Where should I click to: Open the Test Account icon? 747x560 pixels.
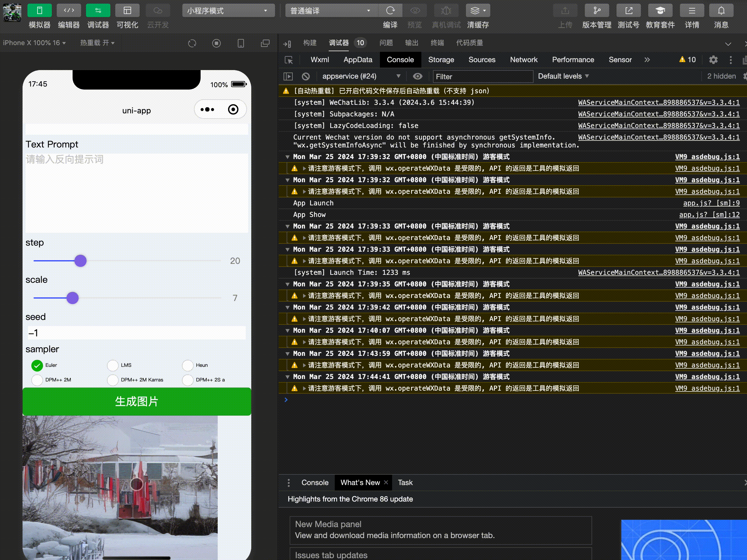tap(628, 10)
